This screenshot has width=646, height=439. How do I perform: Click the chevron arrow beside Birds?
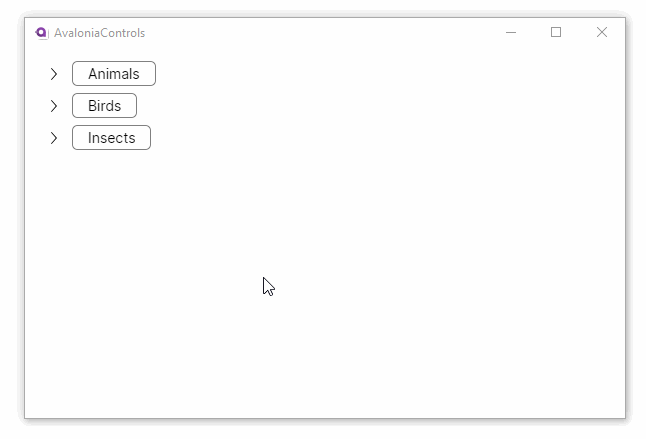click(x=54, y=106)
